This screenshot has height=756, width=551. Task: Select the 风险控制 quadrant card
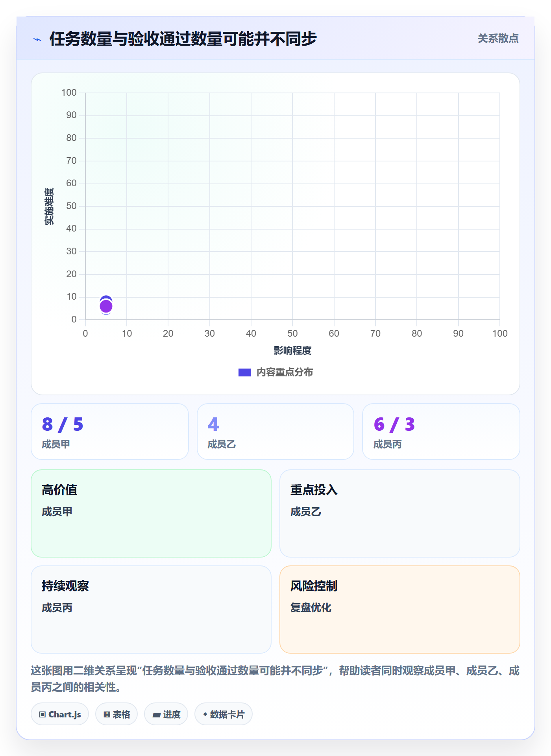coord(400,610)
